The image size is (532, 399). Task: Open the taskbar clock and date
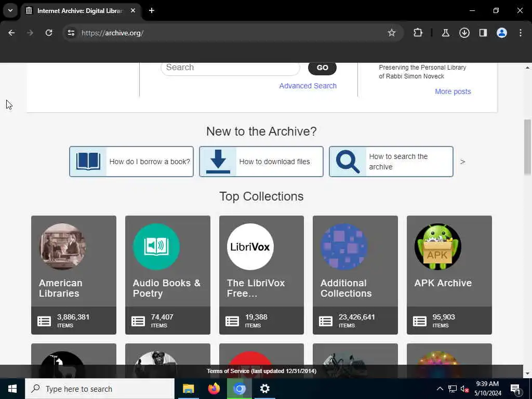point(487,389)
